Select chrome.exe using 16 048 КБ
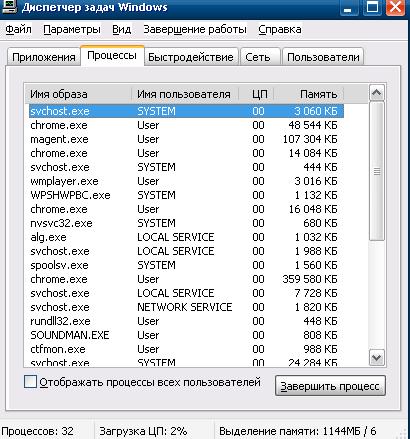410x439 pixels. (186, 209)
